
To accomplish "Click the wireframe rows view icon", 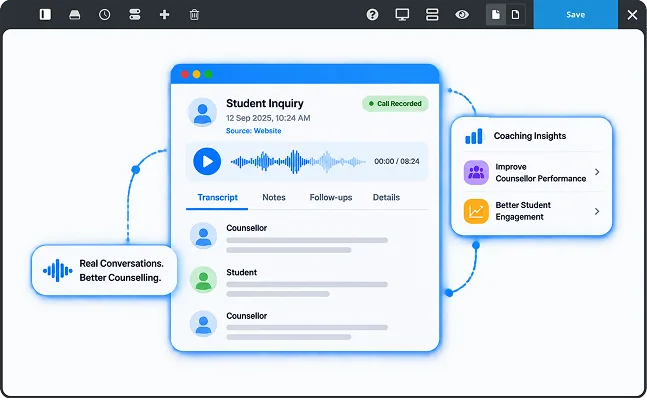I will 432,15.
